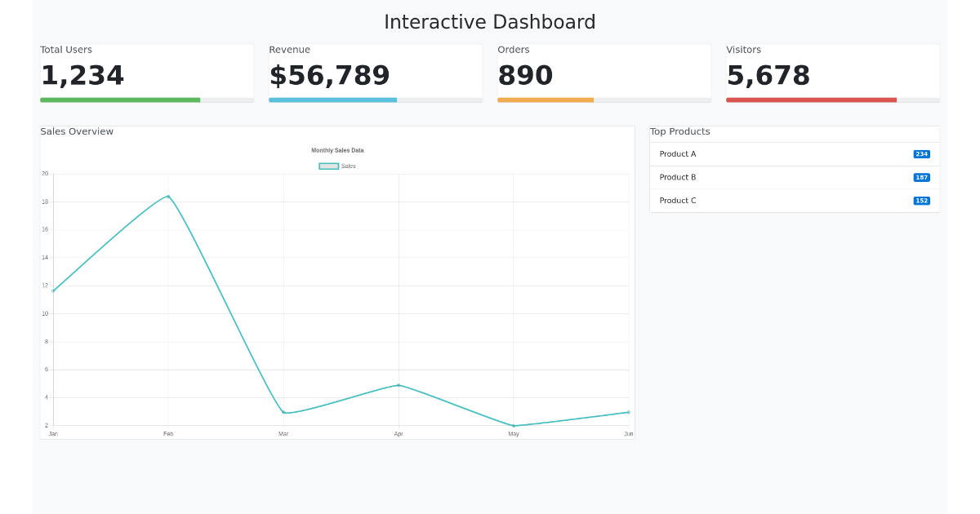Image resolution: width=980 pixels, height=514 pixels.
Task: Click the Interactive Dashboard title
Action: [489, 22]
